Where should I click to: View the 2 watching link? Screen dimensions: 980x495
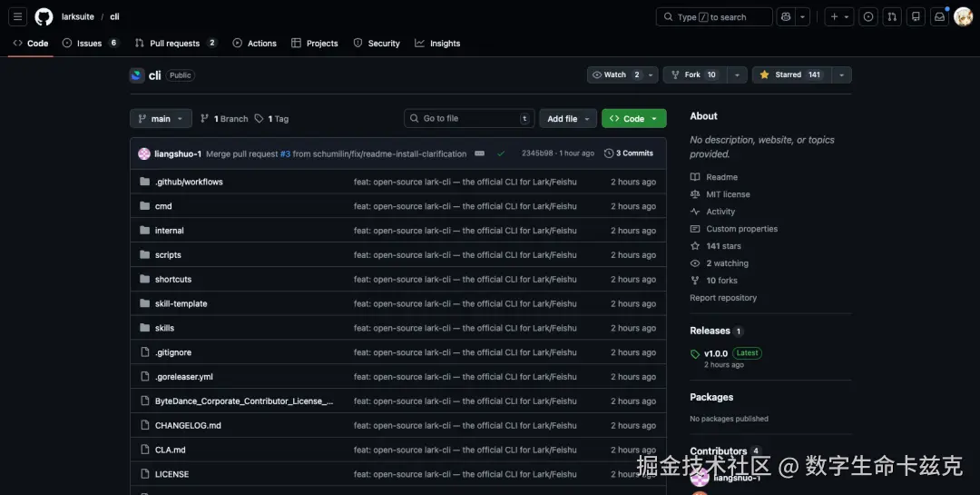coord(720,263)
